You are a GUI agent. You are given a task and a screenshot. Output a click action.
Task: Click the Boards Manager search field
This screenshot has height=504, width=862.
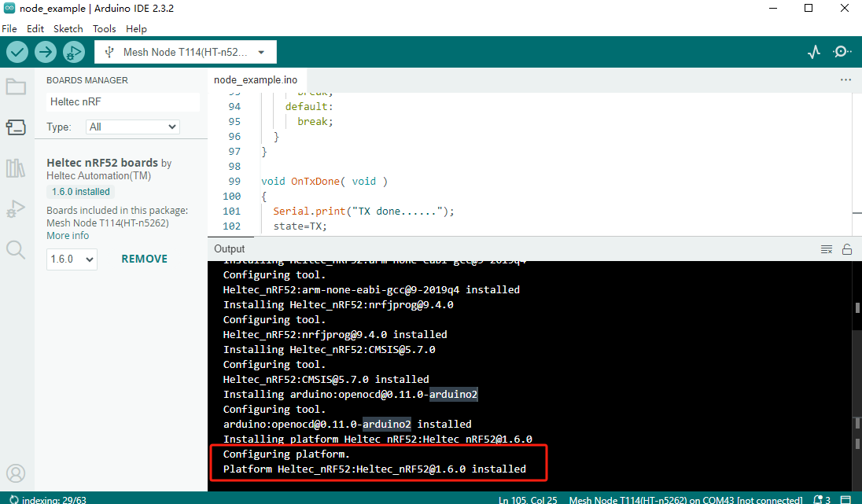click(x=123, y=101)
